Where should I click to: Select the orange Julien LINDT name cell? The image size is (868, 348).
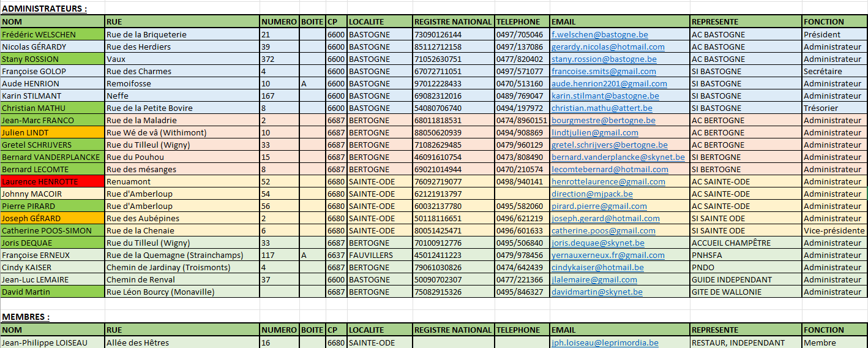pos(52,133)
